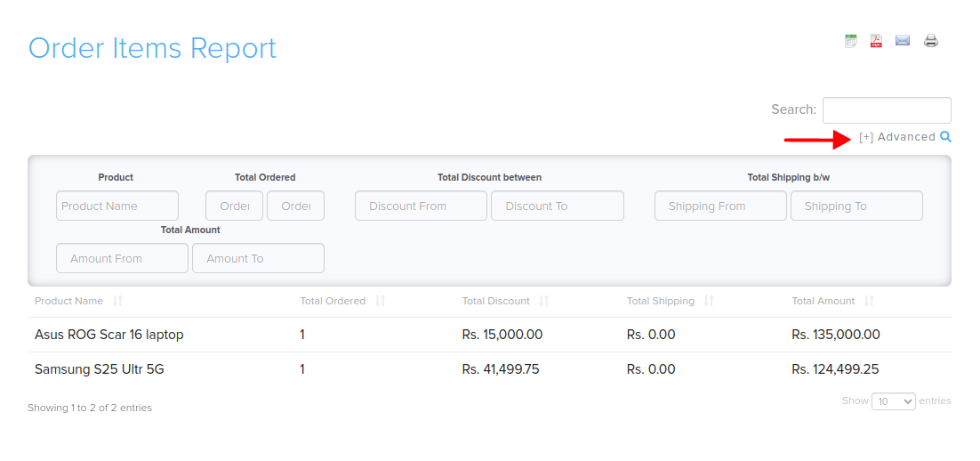
Task: Sort by Total Ordered column arrows
Action: (x=380, y=301)
